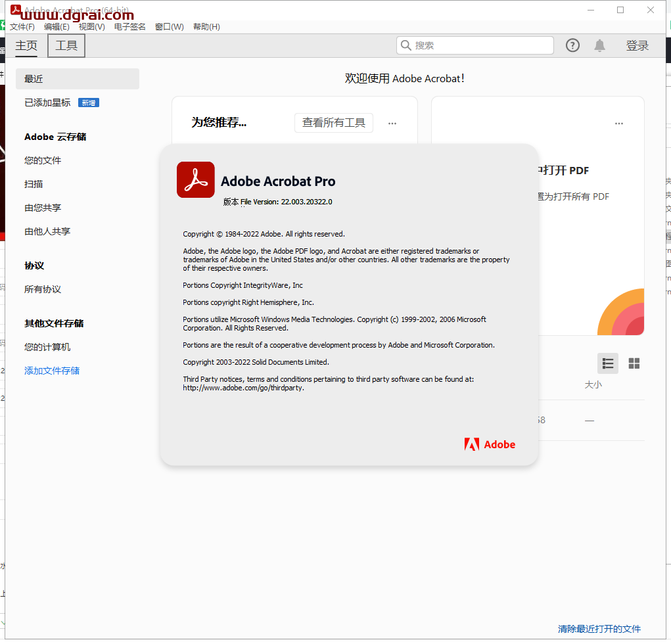Click the red Adobe logo in dialog

point(490,444)
